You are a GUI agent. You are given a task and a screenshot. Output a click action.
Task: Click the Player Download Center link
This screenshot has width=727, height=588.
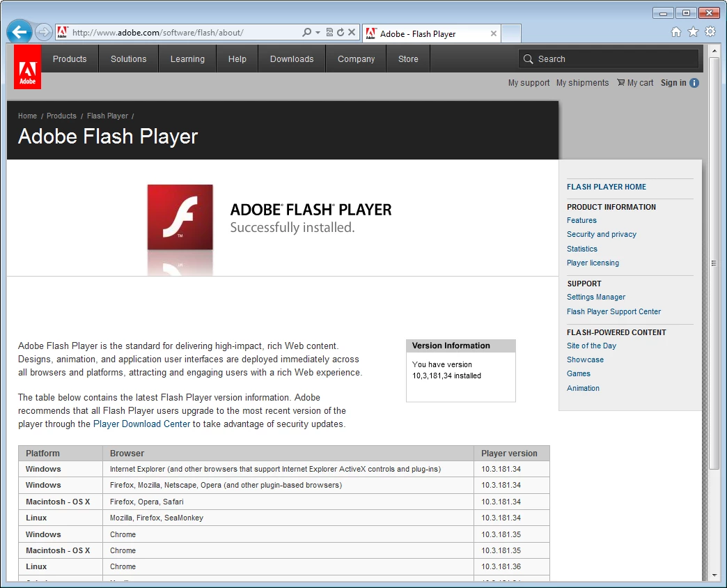[141, 424]
